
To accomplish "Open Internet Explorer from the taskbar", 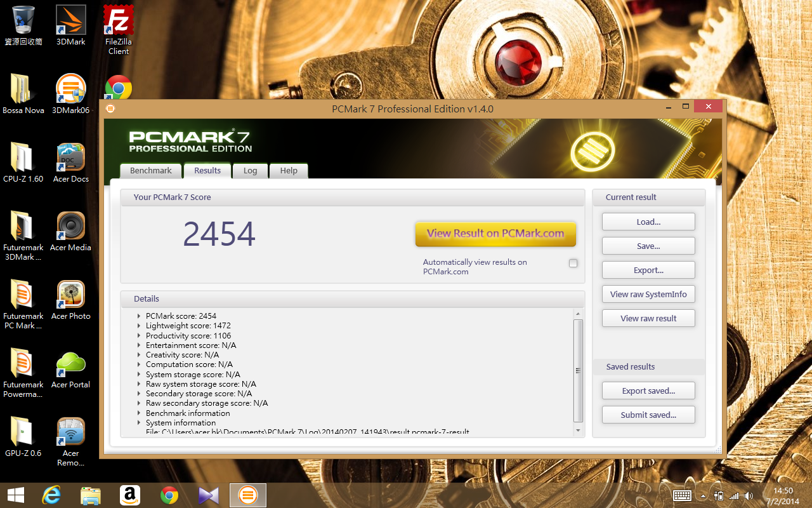I will [51, 495].
